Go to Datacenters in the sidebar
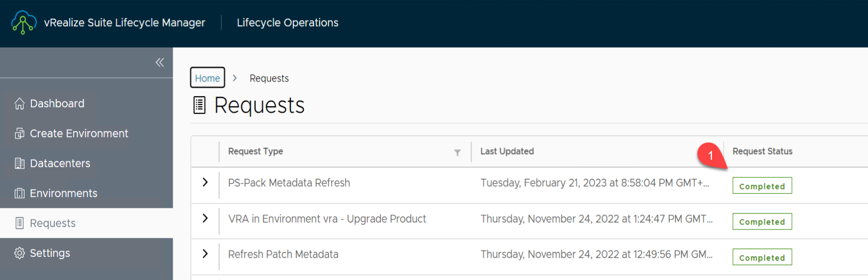The image size is (868, 280). 60,164
